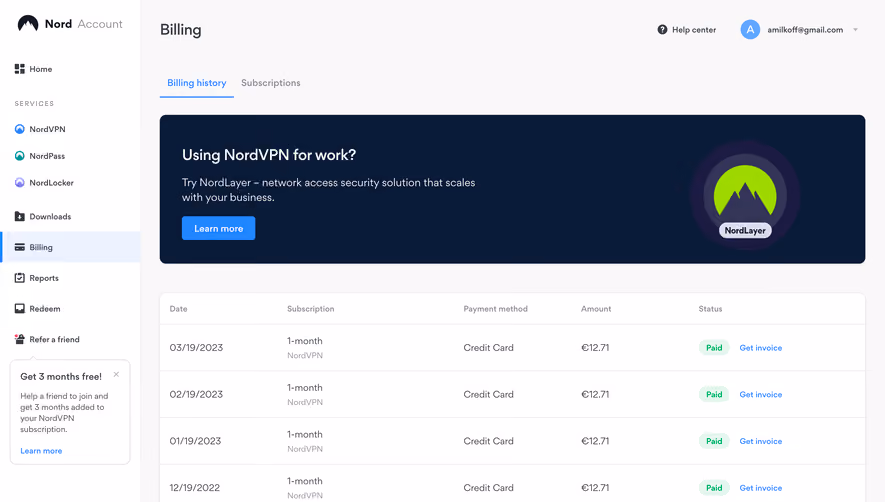Click the Home grid icon in sidebar
Screen dimensions: 885x502
[20, 69]
